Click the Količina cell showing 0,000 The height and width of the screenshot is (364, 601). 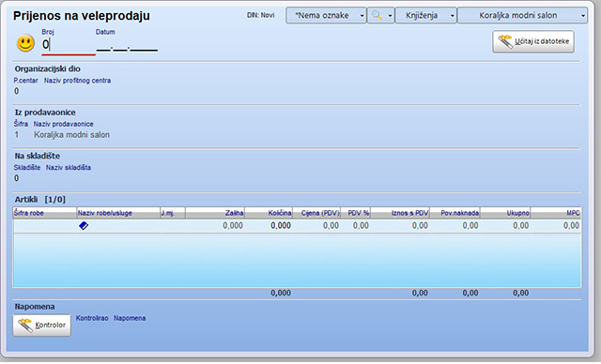click(x=269, y=226)
